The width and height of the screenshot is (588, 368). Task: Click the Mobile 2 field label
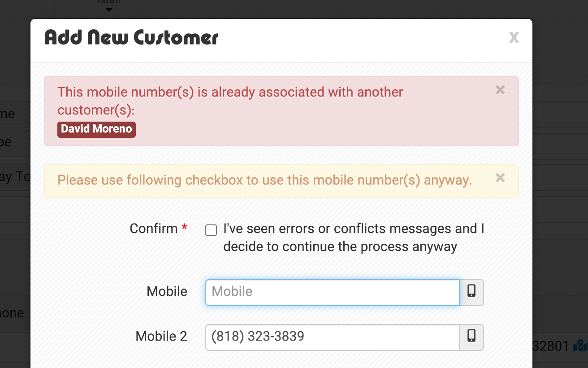point(161,336)
